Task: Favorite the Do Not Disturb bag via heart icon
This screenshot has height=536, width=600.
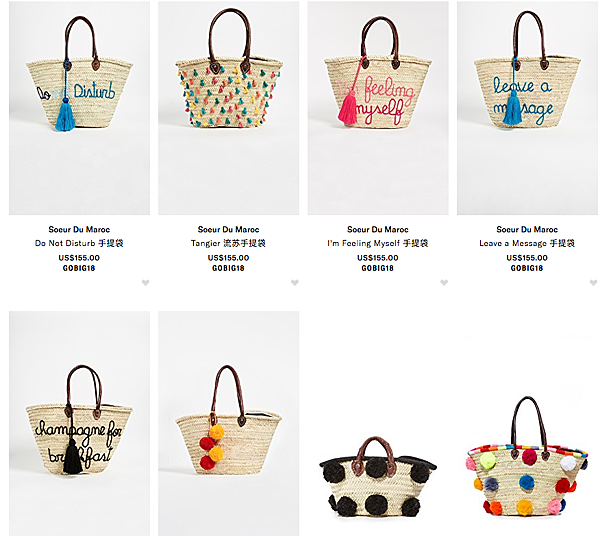Action: [145, 283]
